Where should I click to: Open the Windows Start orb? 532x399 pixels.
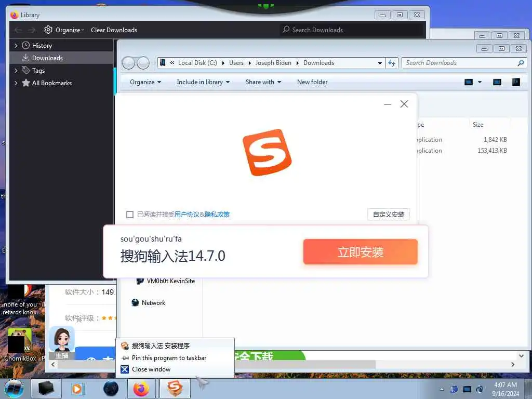[x=14, y=389]
